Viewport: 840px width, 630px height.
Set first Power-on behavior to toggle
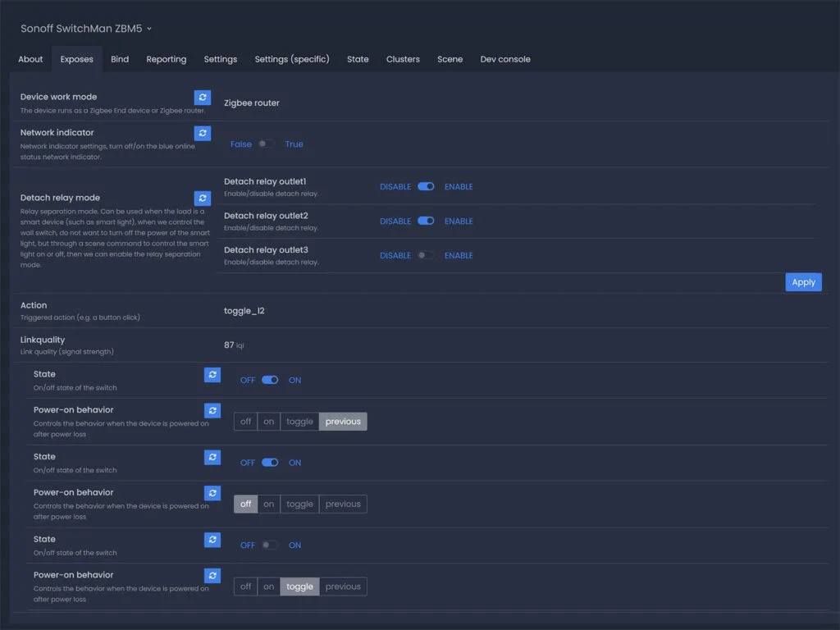[299, 422]
